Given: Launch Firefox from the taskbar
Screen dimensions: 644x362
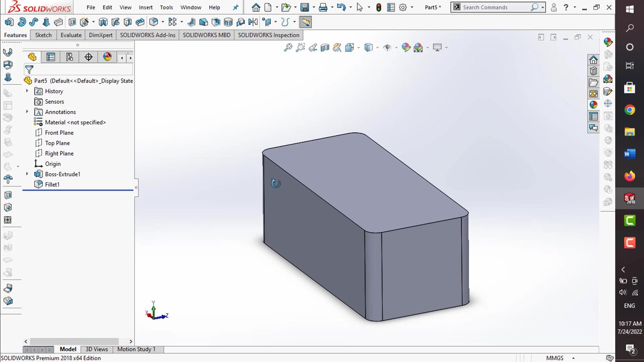Looking at the screenshot, I should click(x=630, y=176).
